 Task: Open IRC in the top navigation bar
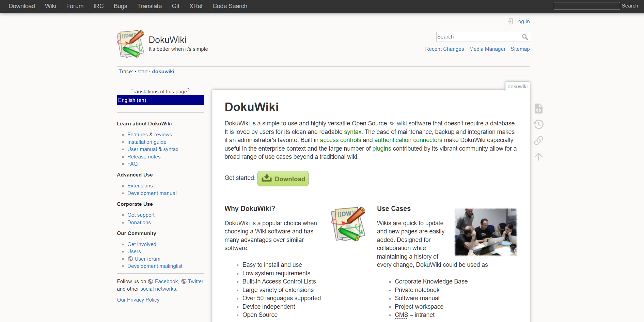pos(99,6)
